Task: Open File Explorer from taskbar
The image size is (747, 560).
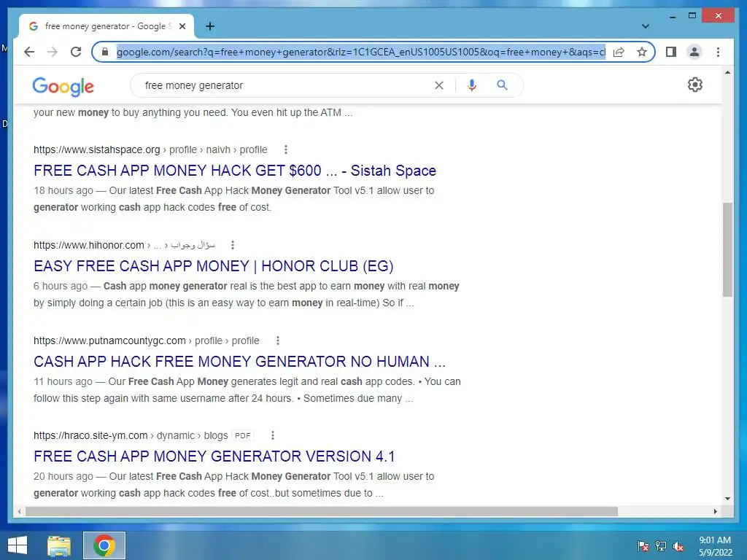Action: (59, 545)
